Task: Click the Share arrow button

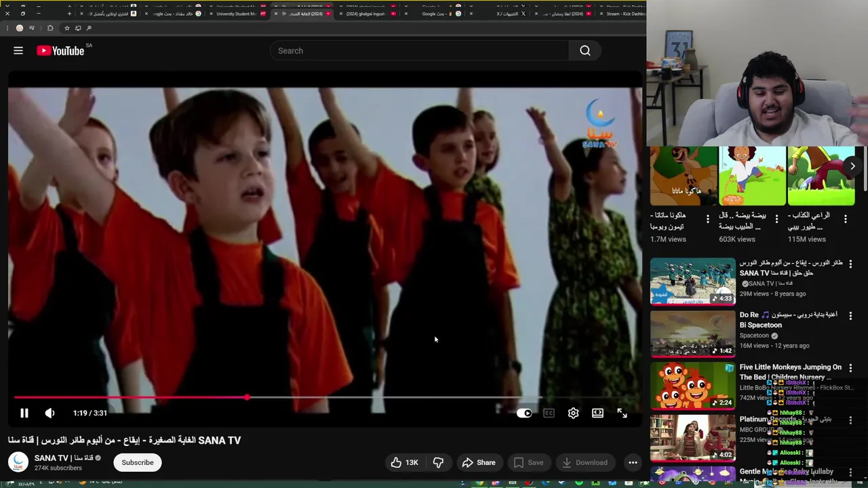Action: click(479, 462)
